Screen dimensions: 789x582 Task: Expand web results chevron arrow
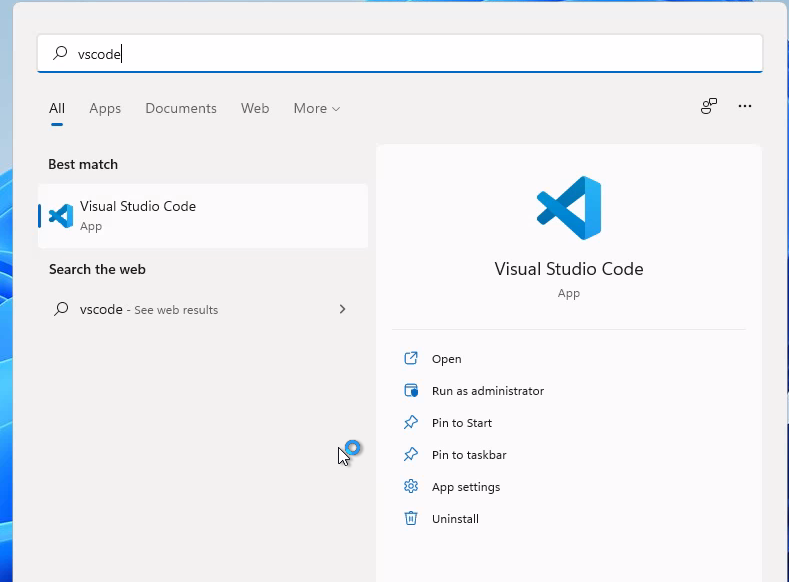[x=342, y=309]
